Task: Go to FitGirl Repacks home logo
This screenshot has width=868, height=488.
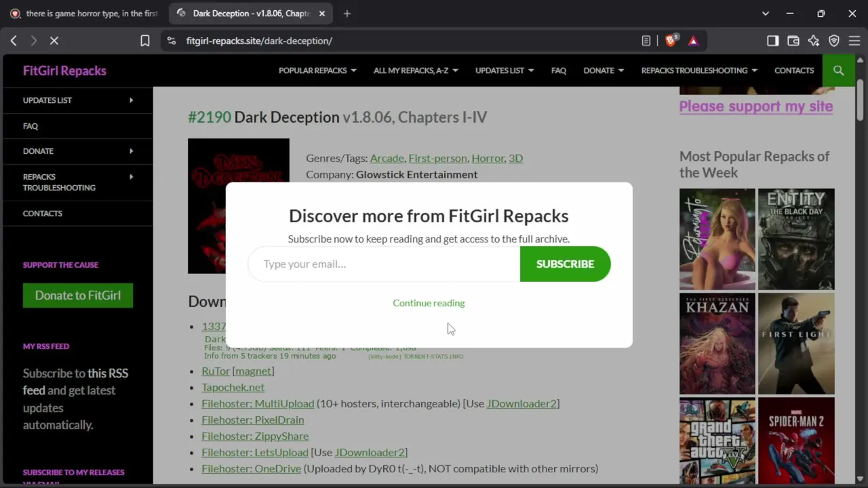Action: 64,70
